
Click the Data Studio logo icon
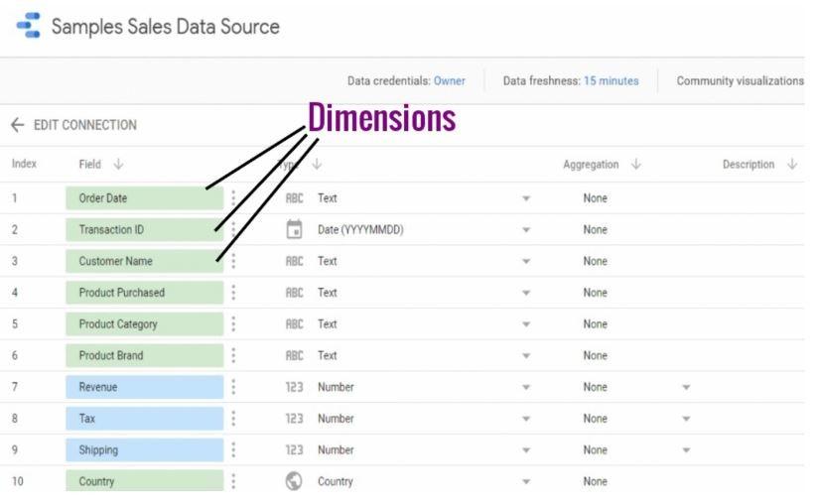[28, 26]
